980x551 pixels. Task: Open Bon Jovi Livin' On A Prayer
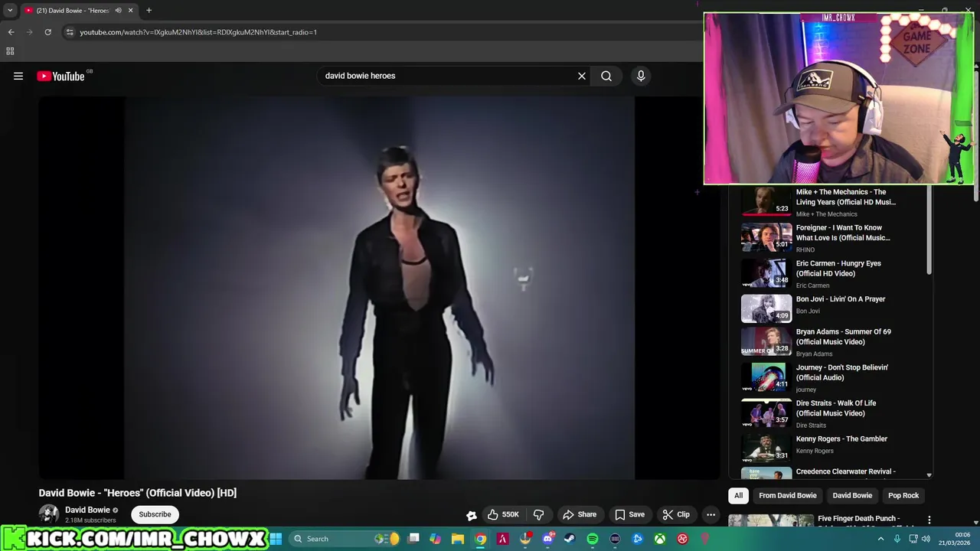tap(841, 299)
